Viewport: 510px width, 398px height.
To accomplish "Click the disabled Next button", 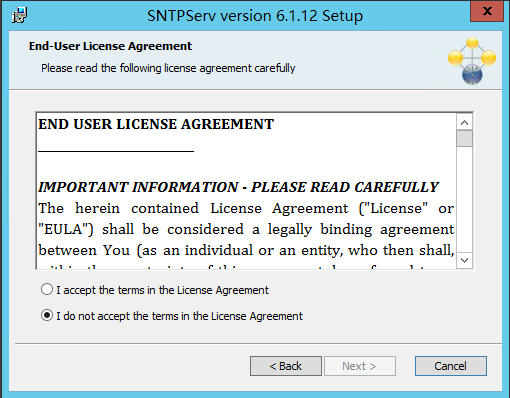I will pyautogui.click(x=360, y=366).
